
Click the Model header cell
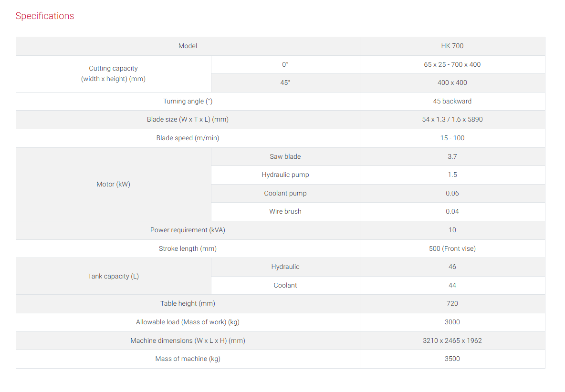(x=188, y=46)
